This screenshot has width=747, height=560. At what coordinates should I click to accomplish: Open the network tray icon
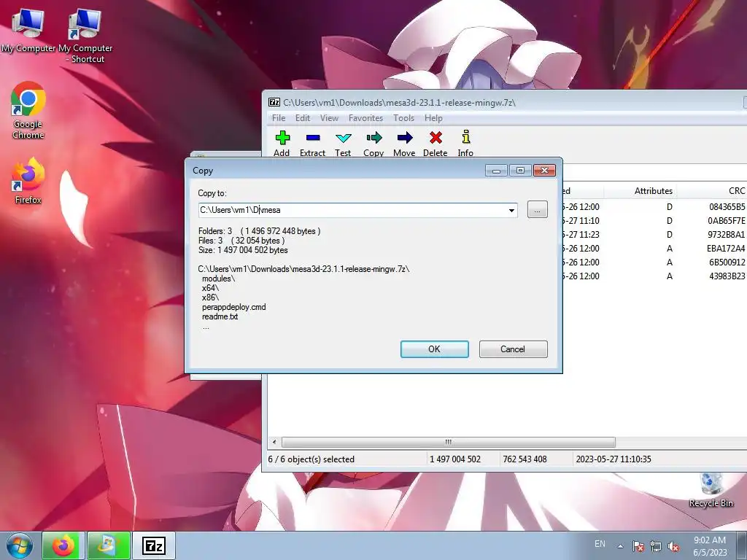[656, 546]
